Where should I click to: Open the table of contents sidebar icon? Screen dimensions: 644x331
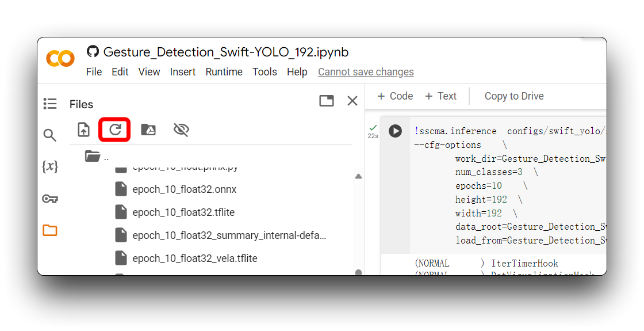click(x=50, y=104)
